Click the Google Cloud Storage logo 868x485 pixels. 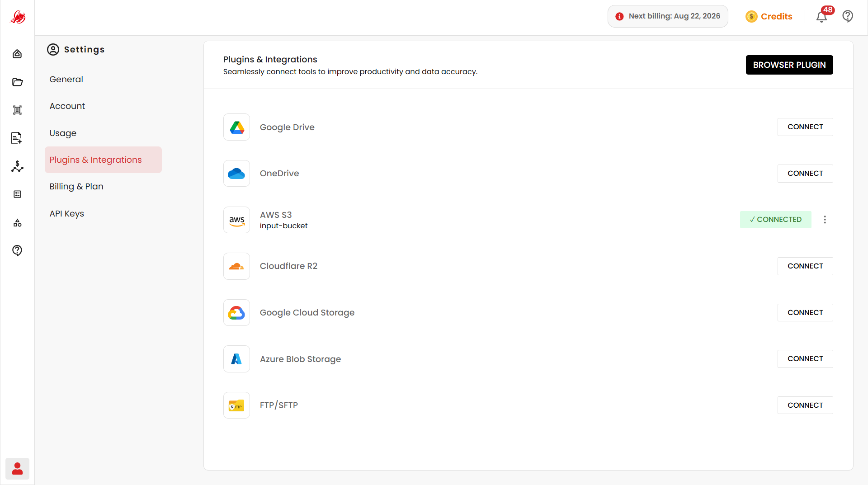[x=236, y=312]
